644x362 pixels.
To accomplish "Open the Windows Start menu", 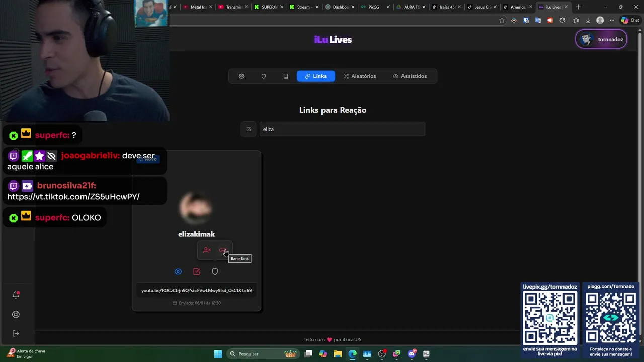I will click(x=218, y=354).
